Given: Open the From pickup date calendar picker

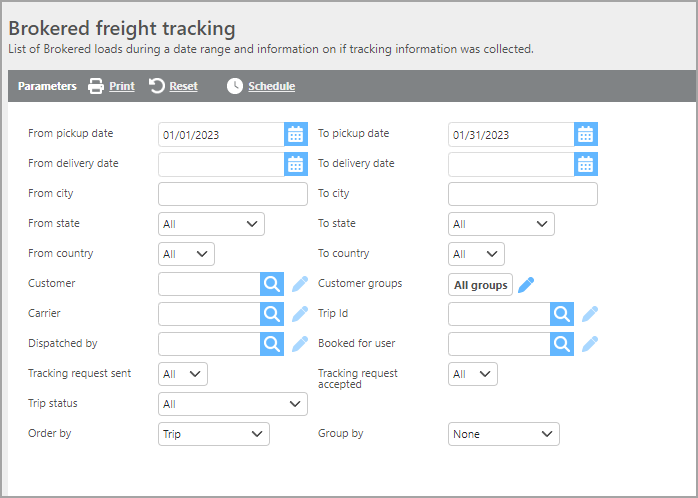Looking at the screenshot, I should (x=295, y=134).
